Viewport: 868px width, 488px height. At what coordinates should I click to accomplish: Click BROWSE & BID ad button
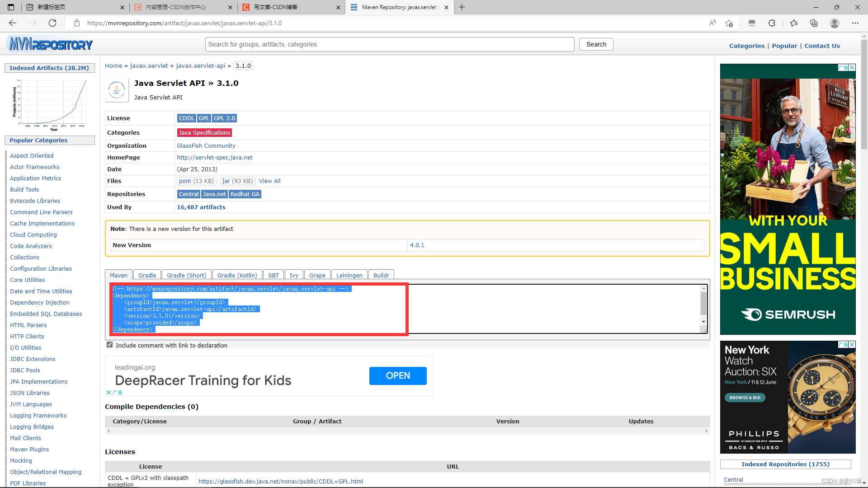745,398
